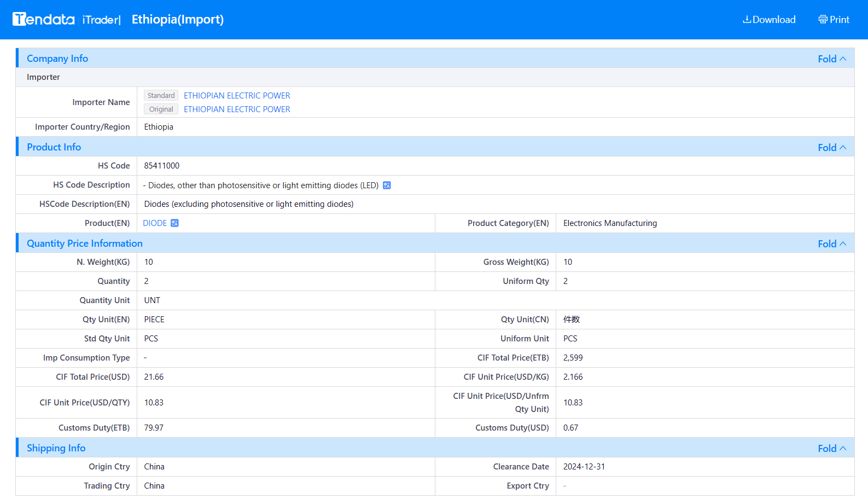Screen dimensions: 868x499
Task: Select the HS Code value 85411000
Action: point(162,166)
